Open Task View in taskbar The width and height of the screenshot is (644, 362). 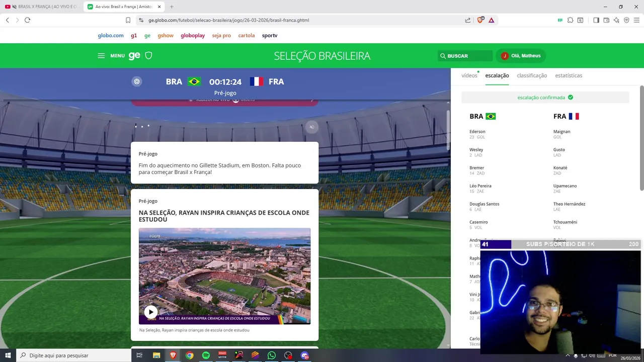(x=139, y=355)
